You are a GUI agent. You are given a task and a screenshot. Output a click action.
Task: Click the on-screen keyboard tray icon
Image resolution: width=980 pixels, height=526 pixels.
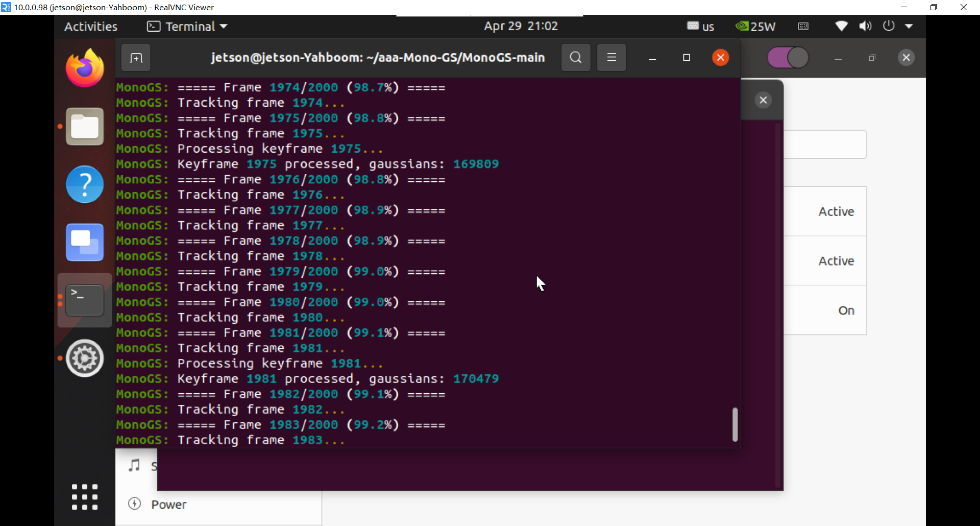coord(803,27)
